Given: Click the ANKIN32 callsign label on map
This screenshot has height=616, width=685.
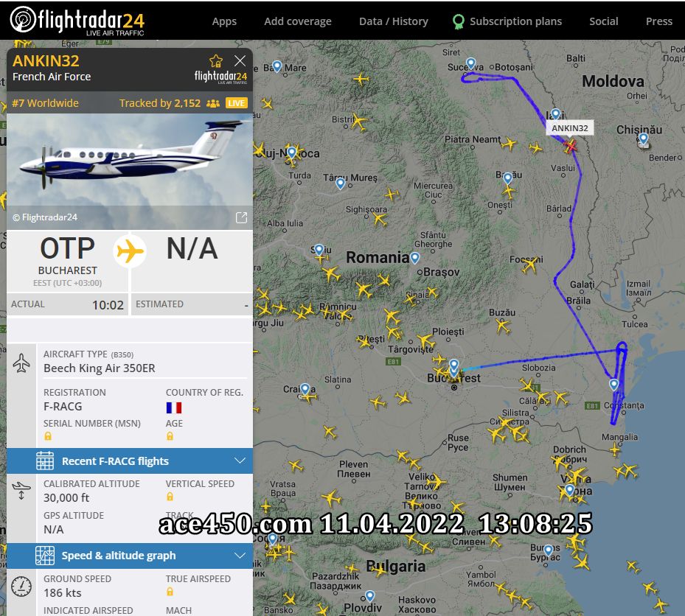Looking at the screenshot, I should click(570, 128).
